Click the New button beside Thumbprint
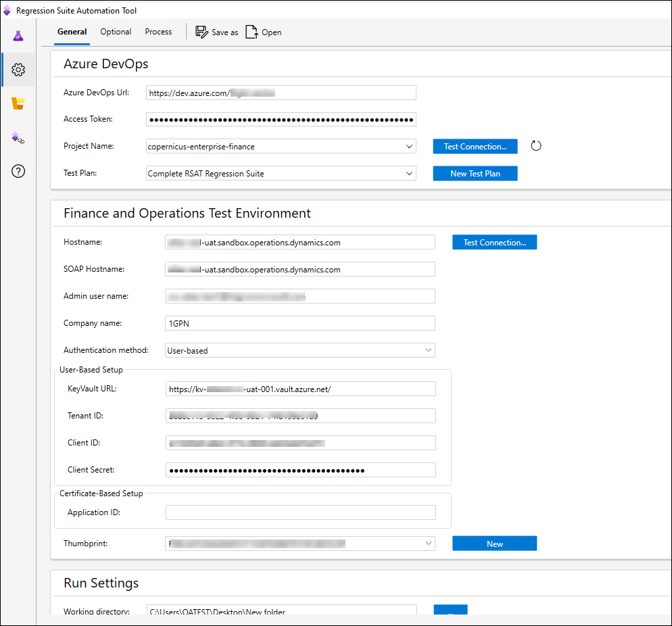Viewport: 672px width, 626px height. pos(495,544)
